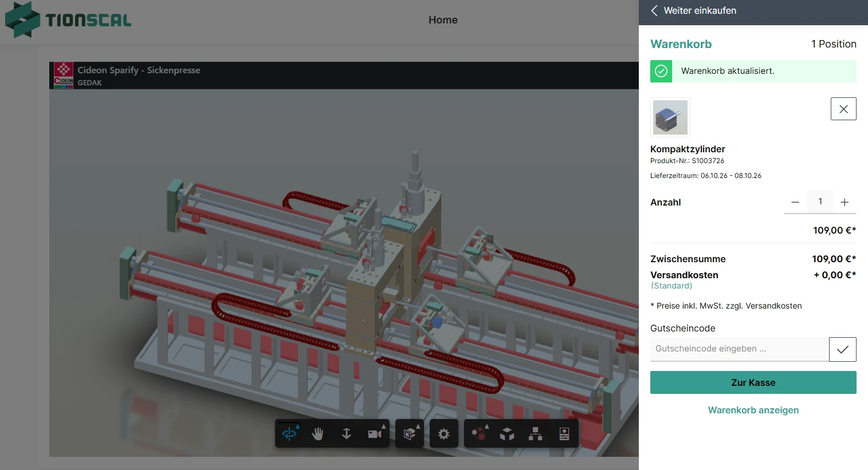The height and width of the screenshot is (470, 868).
Task: Click the Kompaktzylinder product thumbnail
Action: (670, 117)
